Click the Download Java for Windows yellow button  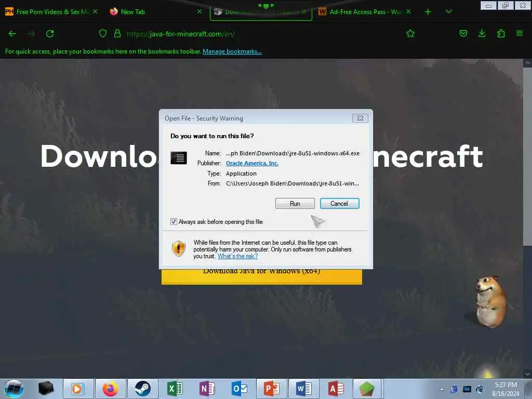point(262,276)
